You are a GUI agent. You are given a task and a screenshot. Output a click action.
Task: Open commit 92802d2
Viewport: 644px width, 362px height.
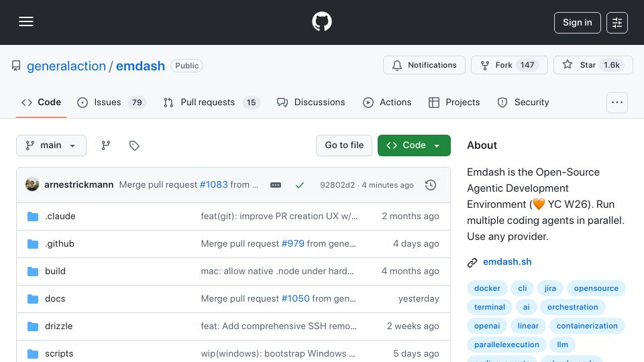337,185
